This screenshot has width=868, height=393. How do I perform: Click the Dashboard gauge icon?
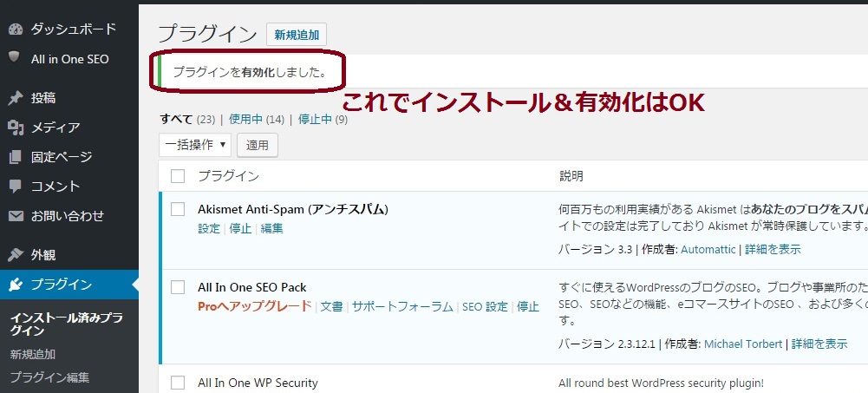point(16,29)
